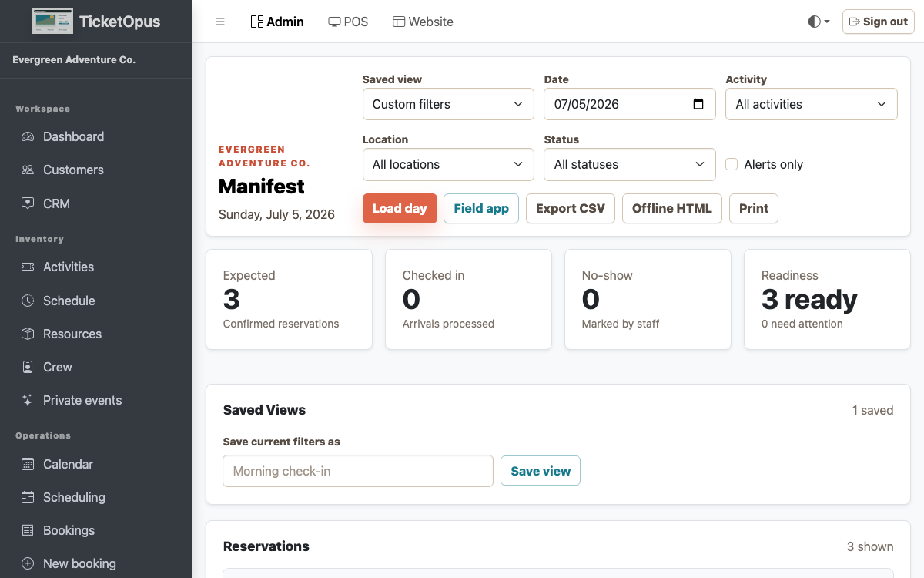Click the Sign out button
Screen dimensions: 924x578
878,22
